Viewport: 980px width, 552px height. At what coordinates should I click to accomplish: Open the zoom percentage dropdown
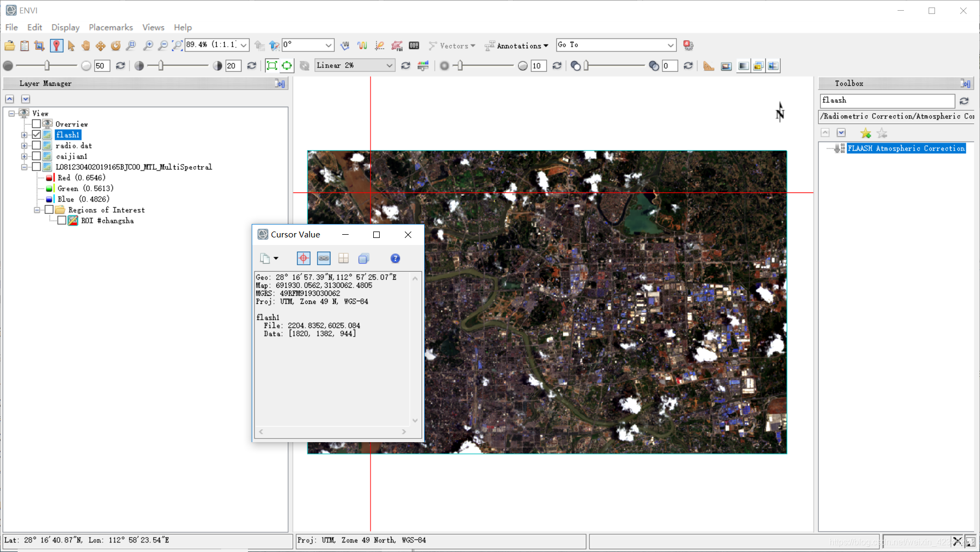244,45
